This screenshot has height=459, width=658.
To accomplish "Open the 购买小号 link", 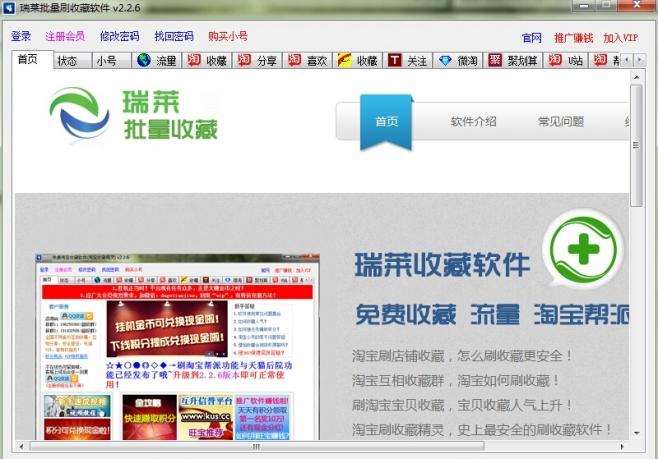I will pos(228,37).
